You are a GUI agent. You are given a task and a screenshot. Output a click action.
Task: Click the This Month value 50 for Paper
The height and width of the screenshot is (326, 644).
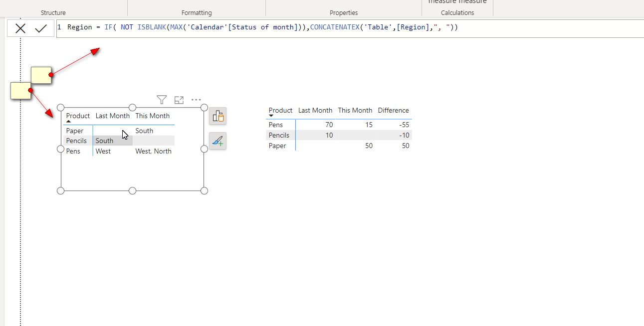(368, 146)
